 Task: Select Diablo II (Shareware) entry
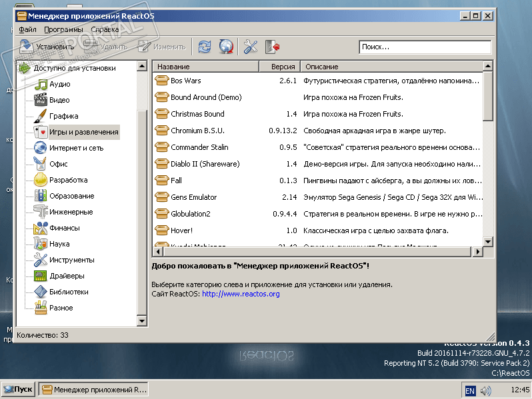click(x=205, y=164)
